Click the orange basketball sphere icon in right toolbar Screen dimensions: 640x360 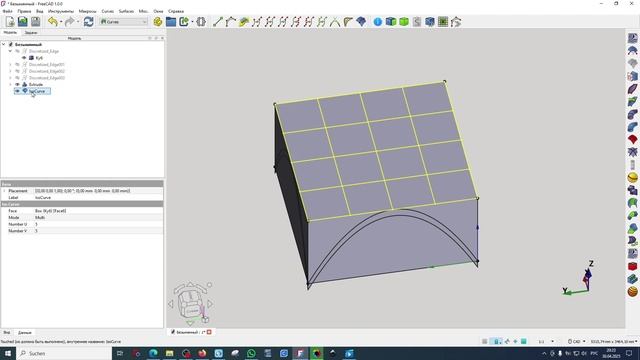(x=632, y=291)
